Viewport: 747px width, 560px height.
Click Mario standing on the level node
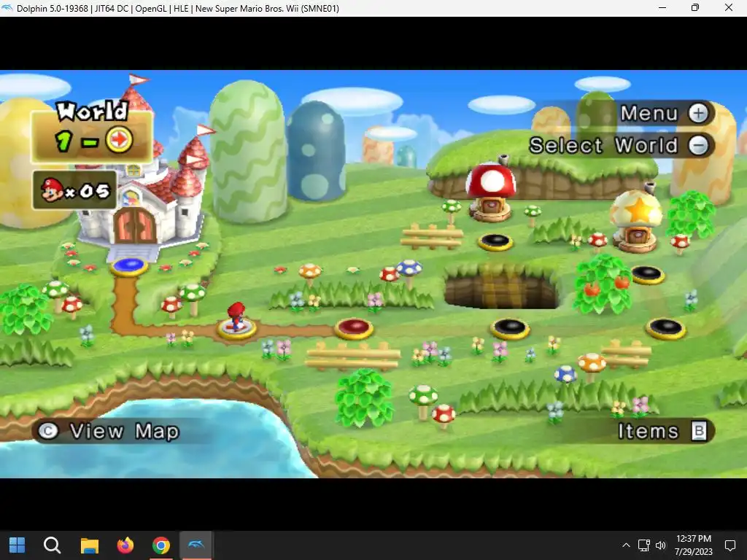[x=236, y=316]
